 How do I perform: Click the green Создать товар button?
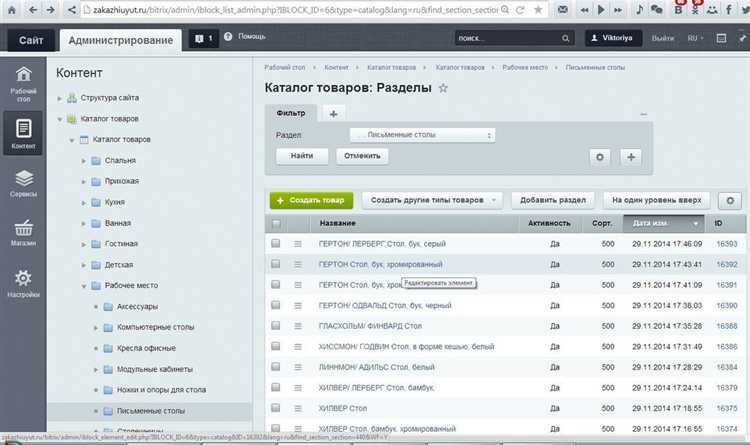[x=311, y=200]
